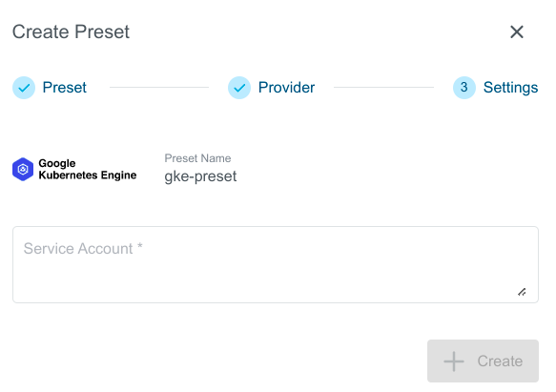Click the step 3 number circle
This screenshot has width=556, height=392.
click(x=464, y=88)
